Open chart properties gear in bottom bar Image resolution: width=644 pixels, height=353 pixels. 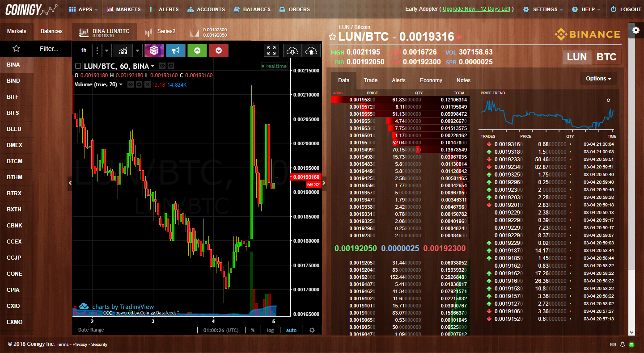point(312,330)
